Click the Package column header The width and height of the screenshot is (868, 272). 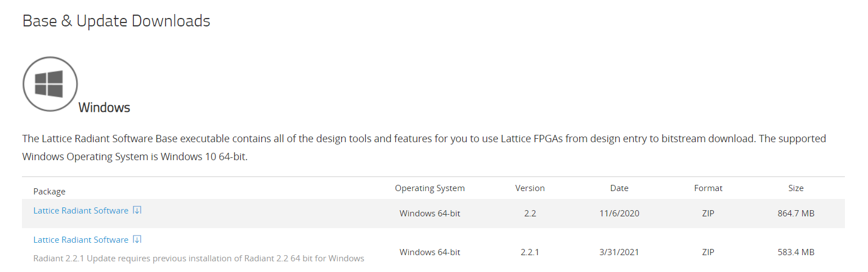50,192
